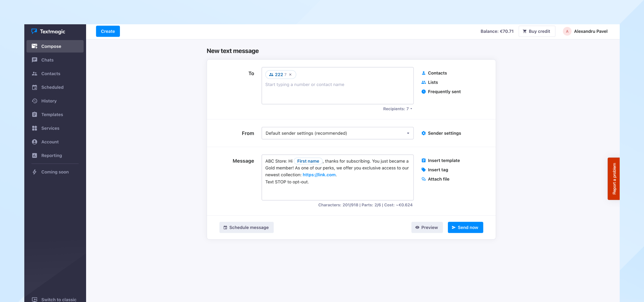Open the Compose menu item
The image size is (644, 302).
(55, 46)
